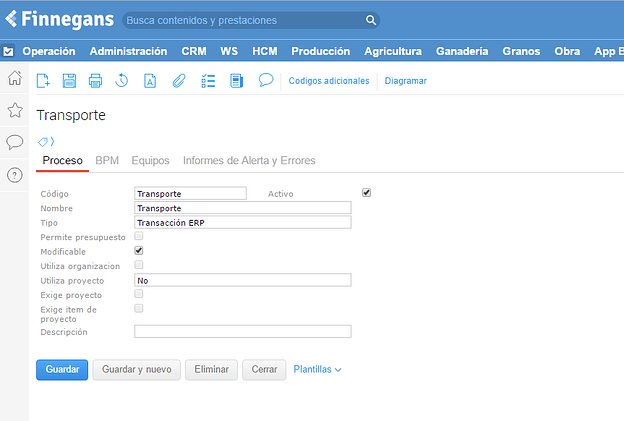Enable the Exige proyecto checkbox

pos(139,294)
